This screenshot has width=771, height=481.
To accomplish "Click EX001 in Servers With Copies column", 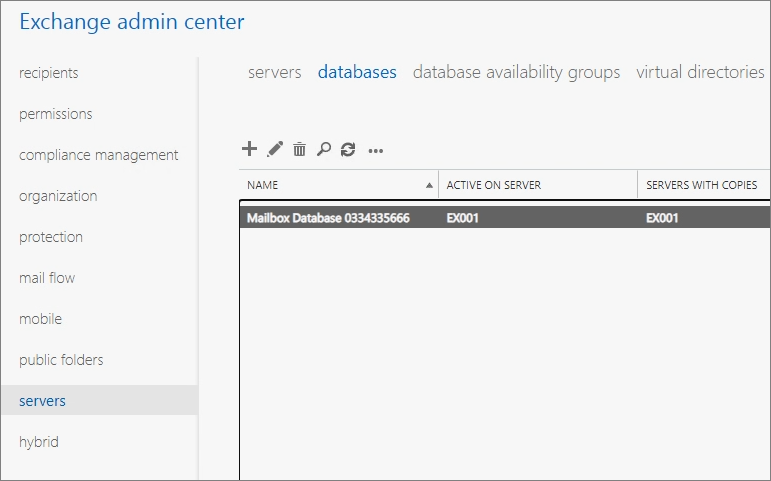I will click(662, 218).
